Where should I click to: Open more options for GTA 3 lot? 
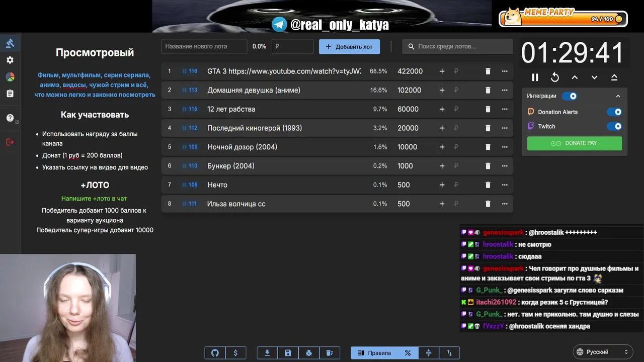click(x=505, y=71)
